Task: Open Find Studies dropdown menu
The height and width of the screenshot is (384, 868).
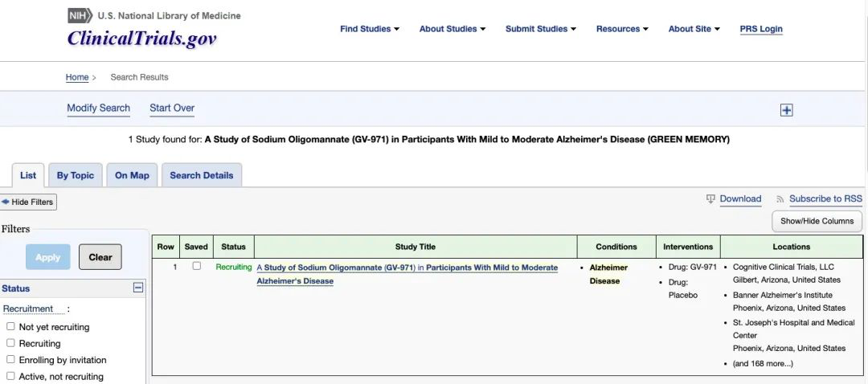Action: (x=370, y=29)
